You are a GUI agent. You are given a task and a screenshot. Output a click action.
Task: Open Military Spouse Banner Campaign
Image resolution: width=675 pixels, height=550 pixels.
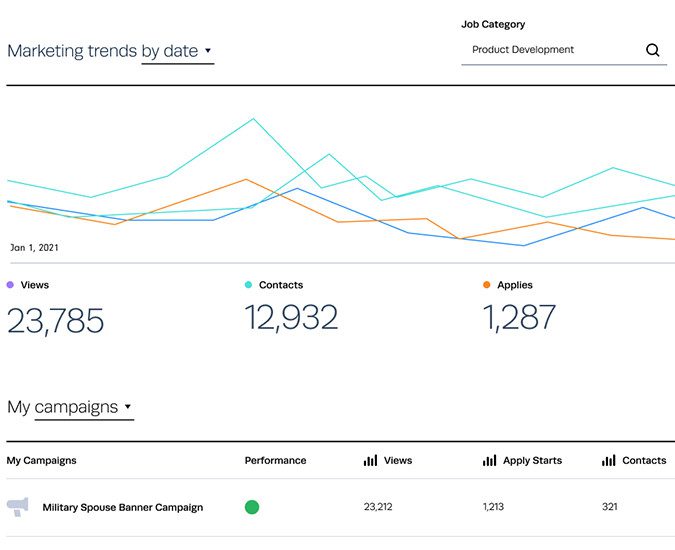pyautogui.click(x=122, y=507)
